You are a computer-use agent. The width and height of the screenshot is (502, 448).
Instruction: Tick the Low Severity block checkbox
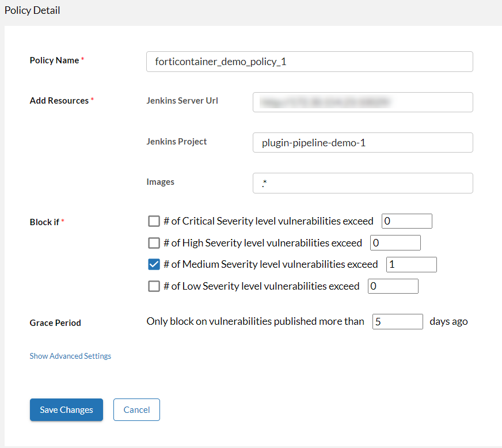154,286
